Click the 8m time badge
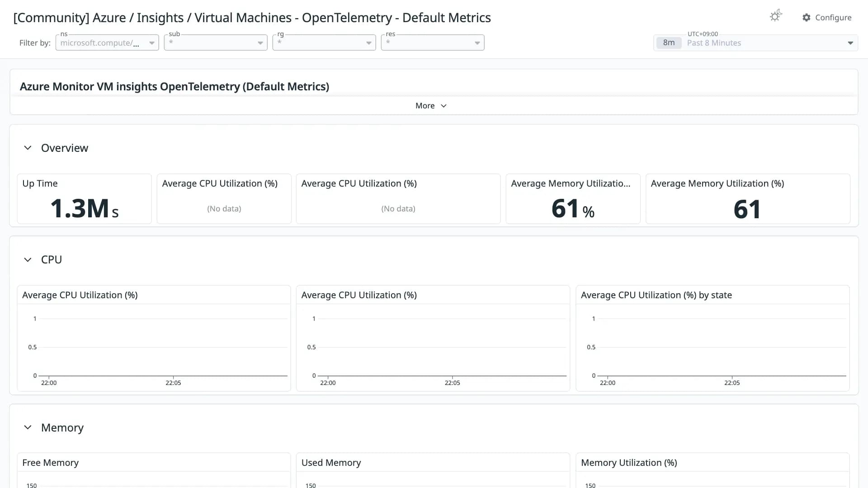 (x=669, y=43)
